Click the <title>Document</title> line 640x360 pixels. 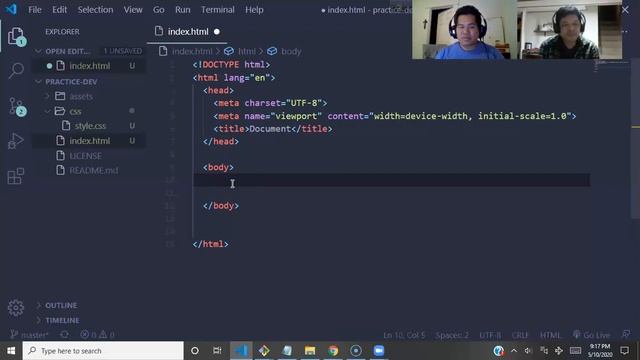pos(273,129)
